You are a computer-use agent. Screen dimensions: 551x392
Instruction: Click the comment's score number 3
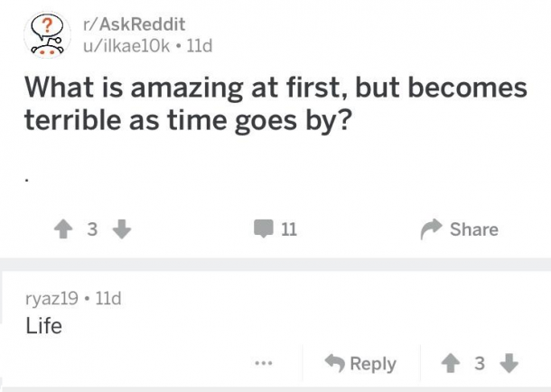click(x=480, y=363)
